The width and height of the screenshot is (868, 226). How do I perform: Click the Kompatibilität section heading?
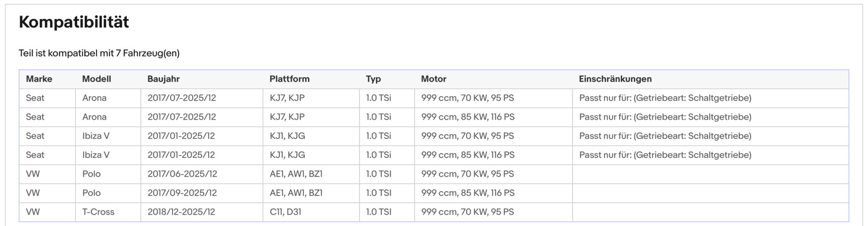[x=74, y=22]
